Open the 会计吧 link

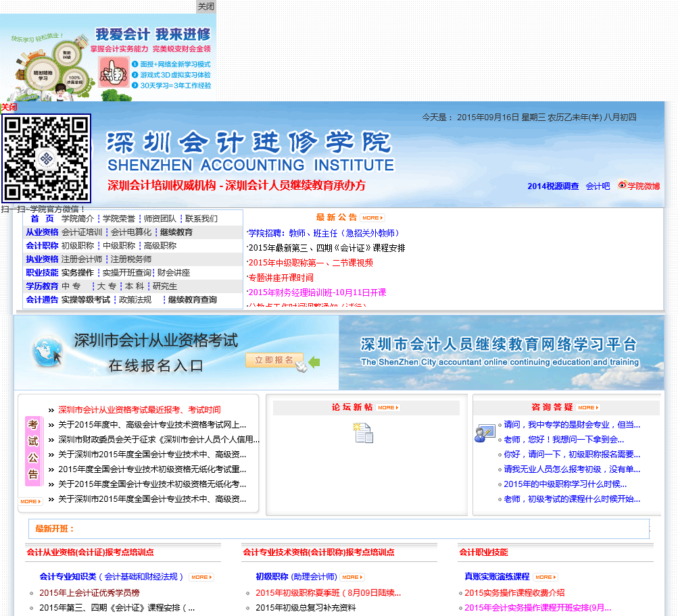pyautogui.click(x=598, y=186)
